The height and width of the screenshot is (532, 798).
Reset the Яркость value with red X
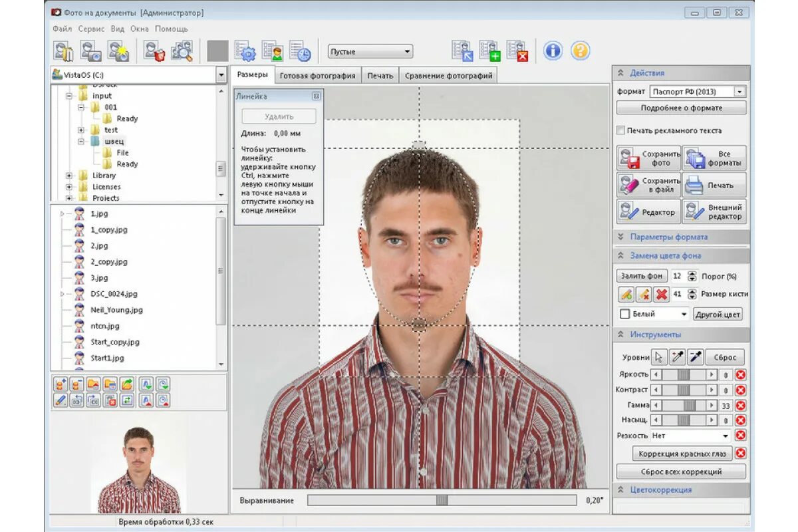click(x=741, y=374)
